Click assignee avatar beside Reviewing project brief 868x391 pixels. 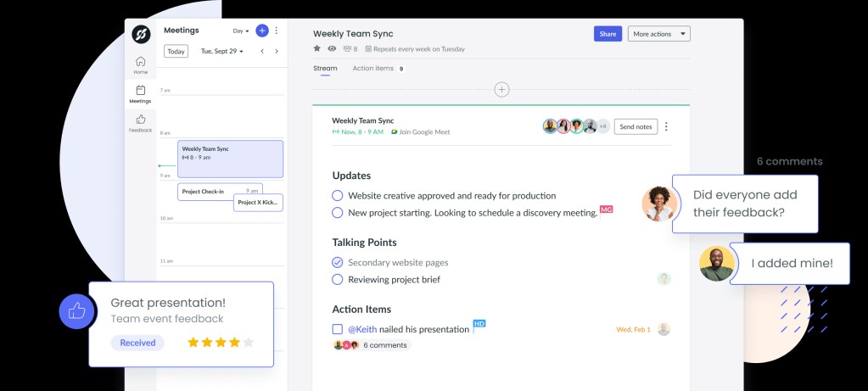click(x=664, y=279)
